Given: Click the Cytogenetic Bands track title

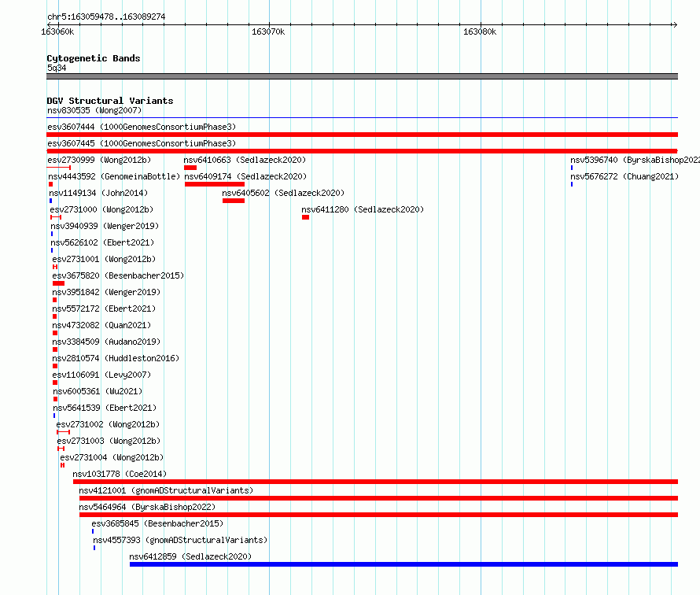Looking at the screenshot, I should pos(94,58).
